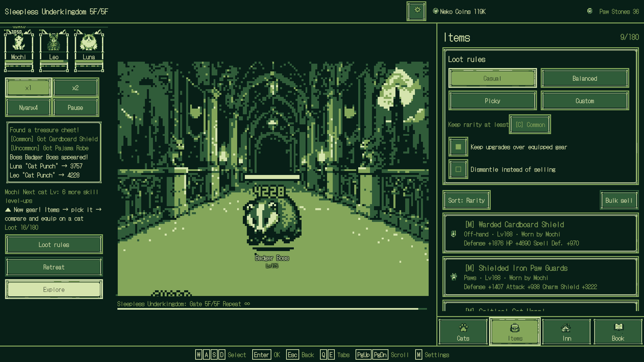Select the Casual loot rule
The image size is (644, 362).
[x=492, y=78]
